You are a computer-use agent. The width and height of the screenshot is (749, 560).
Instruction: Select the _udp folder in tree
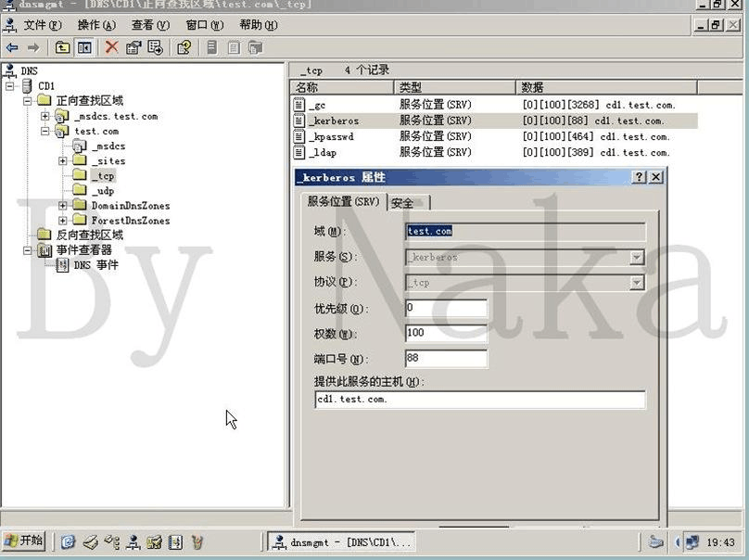coord(103,191)
